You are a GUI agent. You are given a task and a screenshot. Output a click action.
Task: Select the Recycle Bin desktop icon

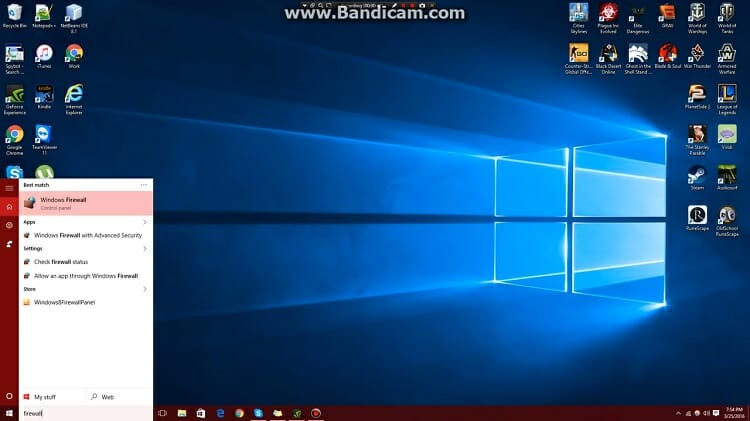pos(14,16)
